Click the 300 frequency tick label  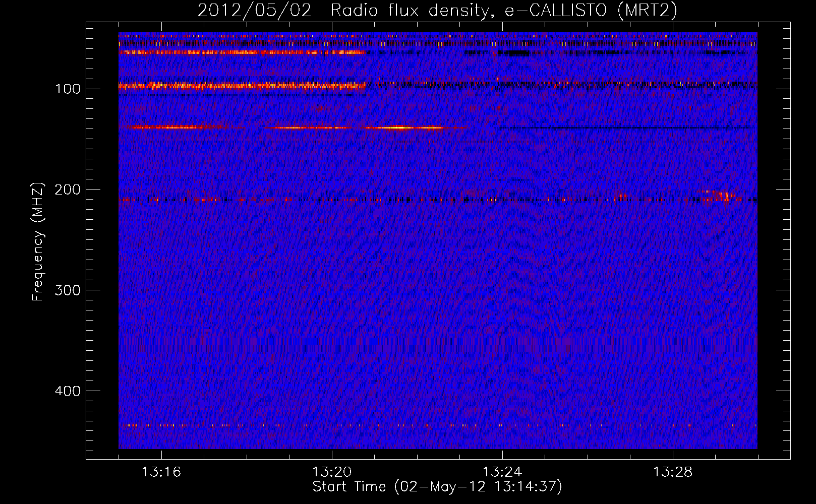point(68,290)
